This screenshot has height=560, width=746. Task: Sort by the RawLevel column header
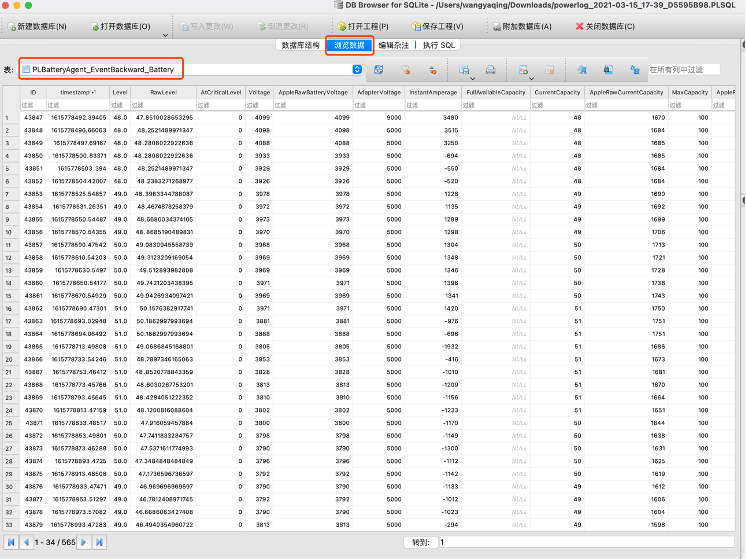coord(163,92)
